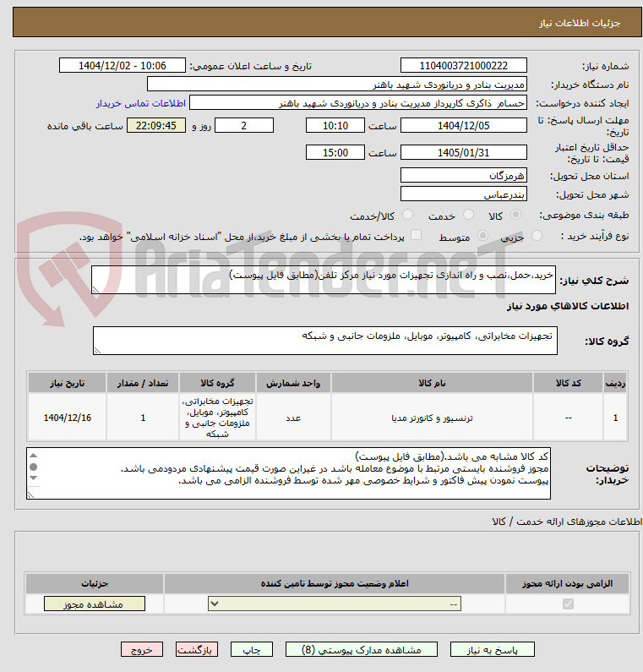
Task: Click the بازگشت back button
Action: [197, 650]
